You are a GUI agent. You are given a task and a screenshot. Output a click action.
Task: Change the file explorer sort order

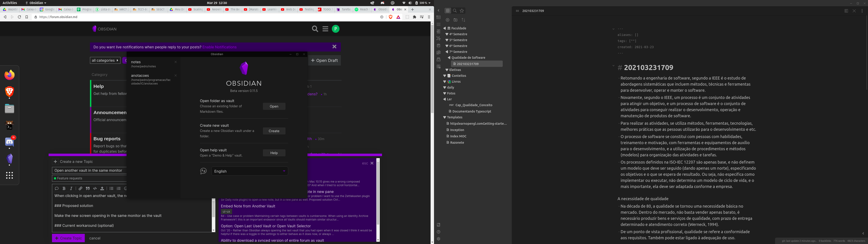[463, 20]
